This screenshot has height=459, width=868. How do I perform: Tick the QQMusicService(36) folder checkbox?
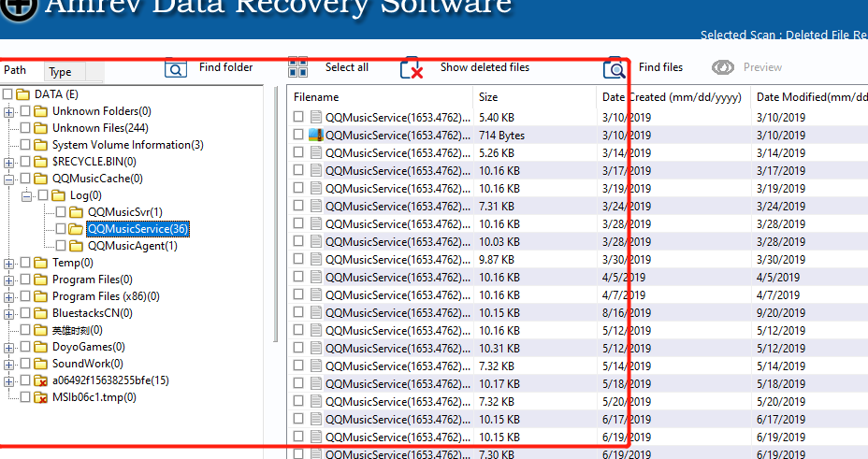[61, 228]
